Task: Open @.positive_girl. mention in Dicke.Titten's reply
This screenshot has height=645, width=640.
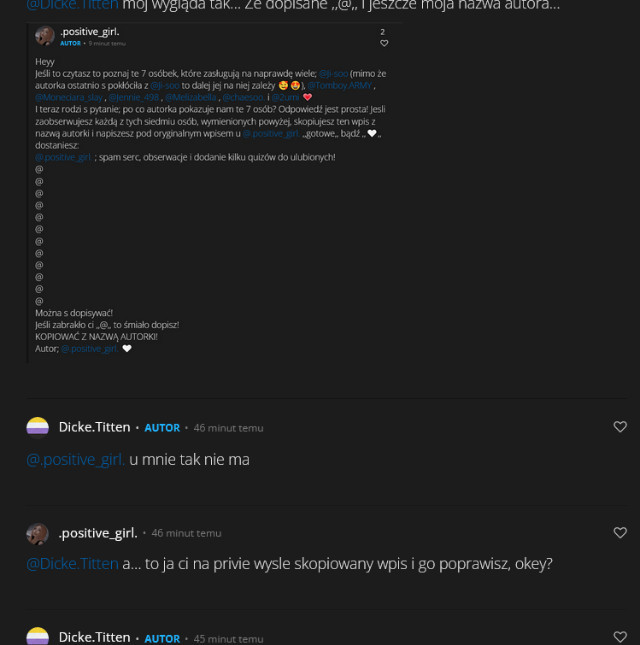Action: (x=75, y=459)
